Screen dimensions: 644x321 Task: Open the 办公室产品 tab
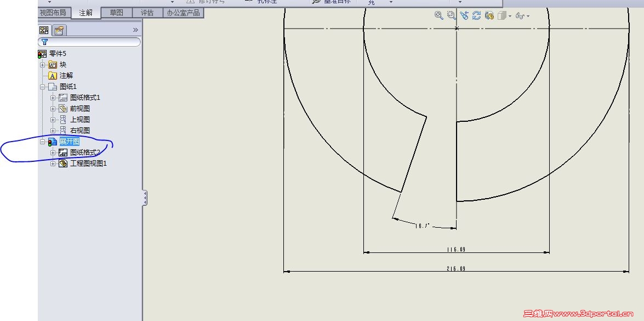(x=183, y=13)
